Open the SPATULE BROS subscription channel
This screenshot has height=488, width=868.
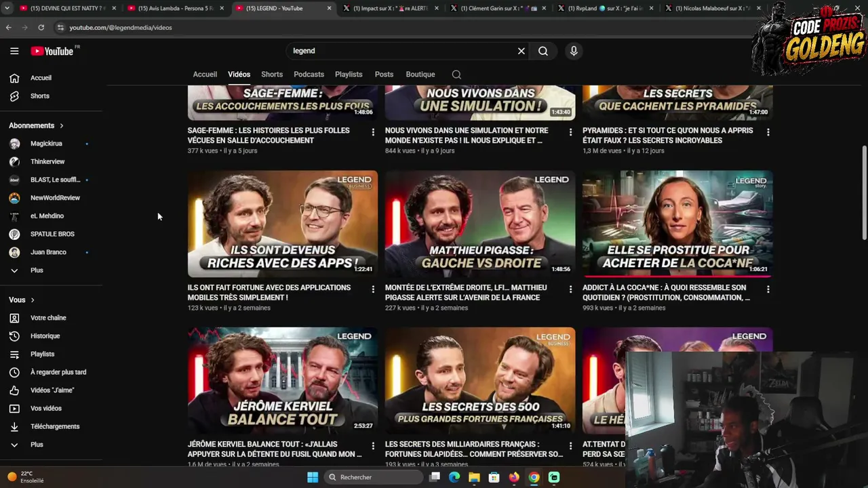point(51,235)
